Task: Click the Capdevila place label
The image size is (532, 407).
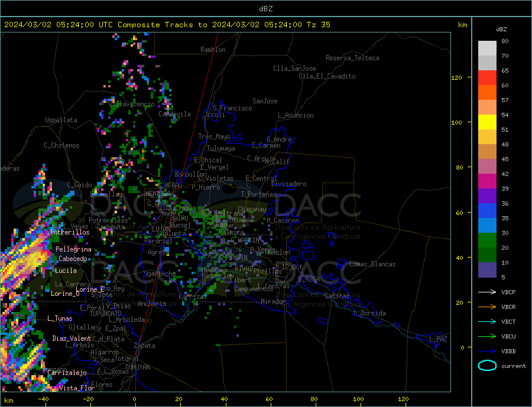Action: [x=174, y=114]
